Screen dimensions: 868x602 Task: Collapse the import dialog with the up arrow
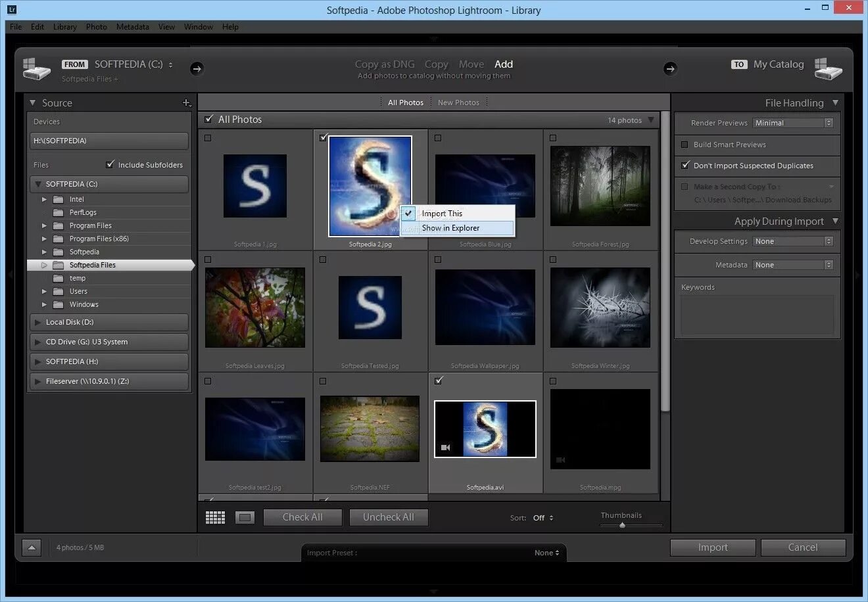32,547
